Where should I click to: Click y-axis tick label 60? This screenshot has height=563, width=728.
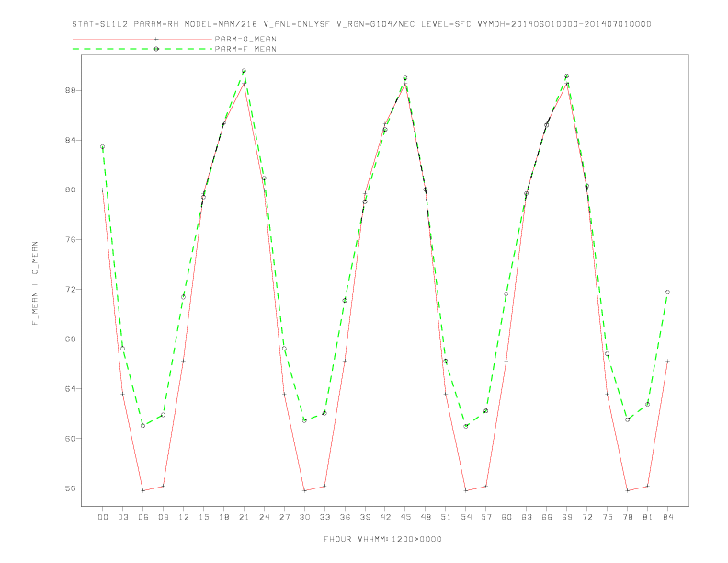coord(71,439)
